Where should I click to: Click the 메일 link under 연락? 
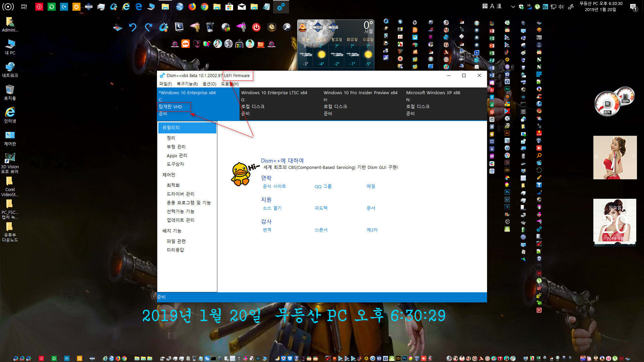(371, 186)
